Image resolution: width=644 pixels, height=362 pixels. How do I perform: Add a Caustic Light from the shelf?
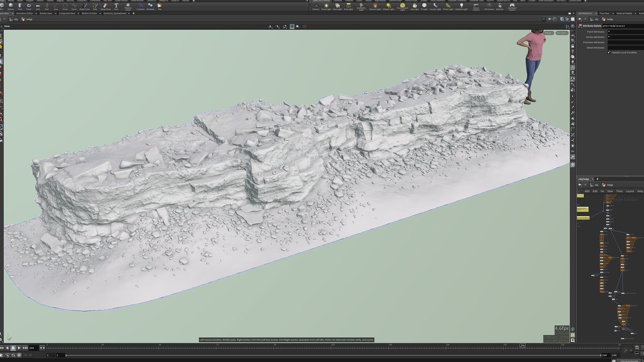pyautogui.click(x=435, y=6)
